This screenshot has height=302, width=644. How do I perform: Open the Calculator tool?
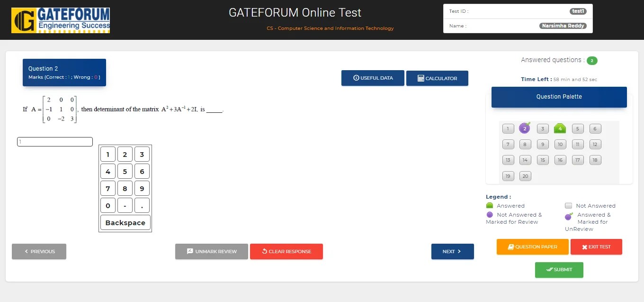(x=437, y=78)
